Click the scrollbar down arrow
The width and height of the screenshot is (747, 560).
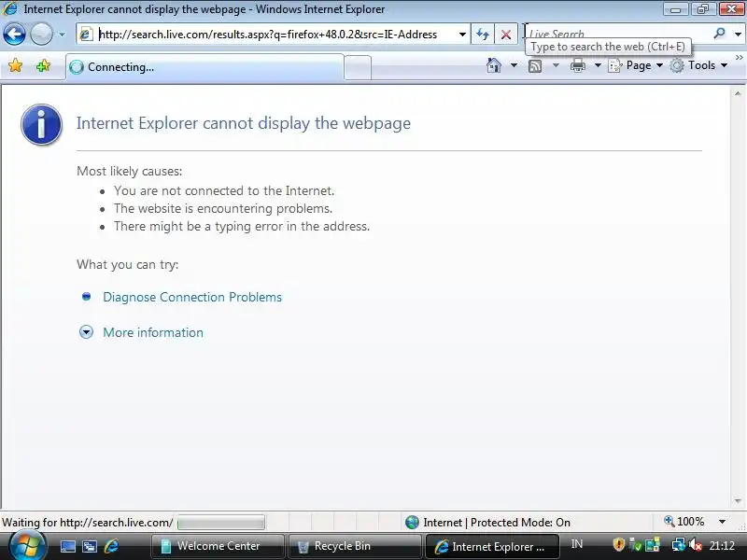pyautogui.click(x=738, y=501)
